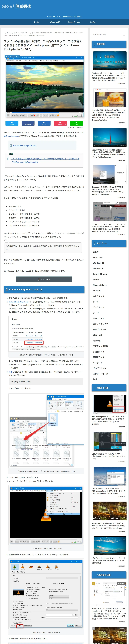Click the dark ダウンロード button
This screenshot has height=644, width=129.
point(44,279)
